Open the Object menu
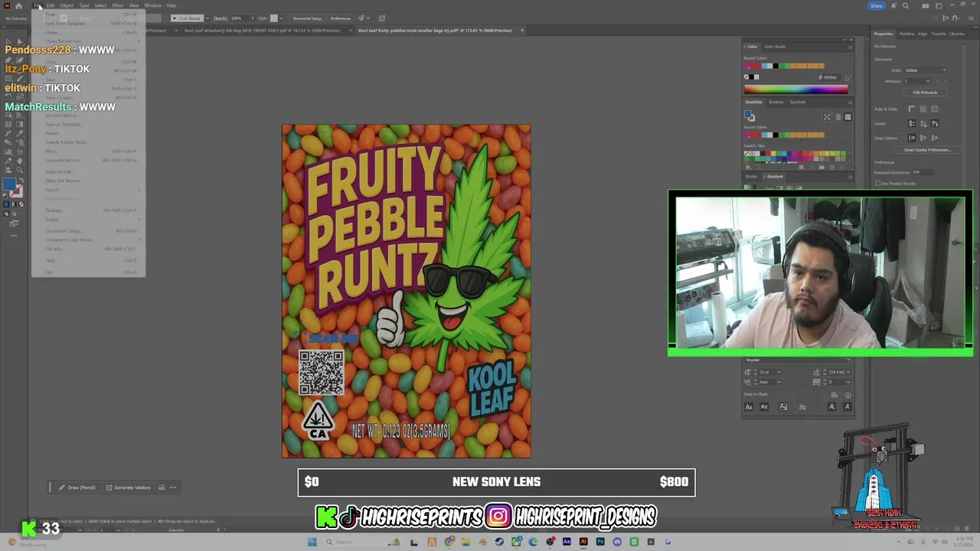This screenshot has height=551, width=980. (67, 5)
